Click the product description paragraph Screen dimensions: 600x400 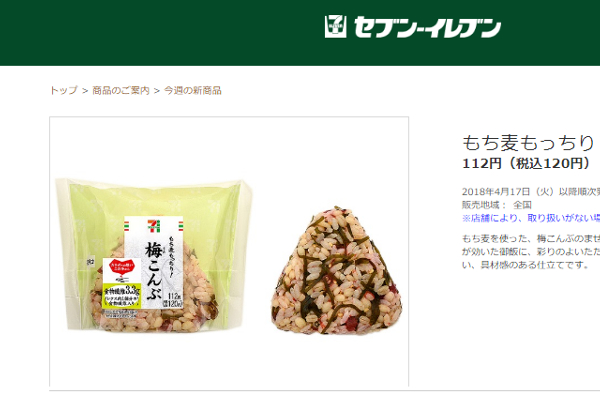pyautogui.click(x=531, y=251)
